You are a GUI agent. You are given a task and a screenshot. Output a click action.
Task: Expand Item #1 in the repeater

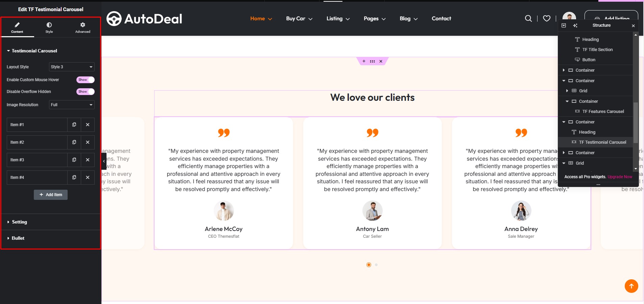pyautogui.click(x=37, y=125)
